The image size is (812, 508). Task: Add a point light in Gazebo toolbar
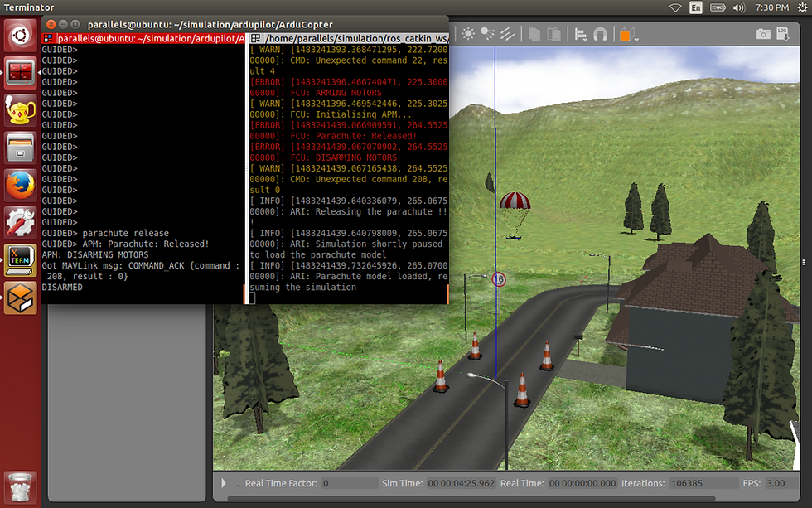click(468, 34)
